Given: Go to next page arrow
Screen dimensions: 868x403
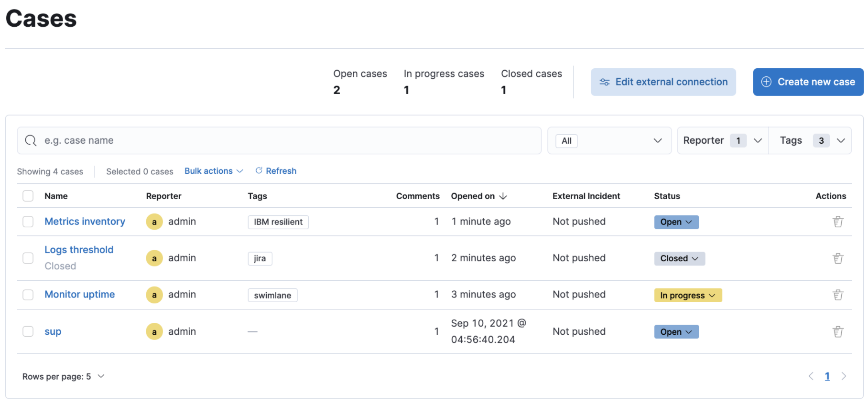Looking at the screenshot, I should click(x=844, y=376).
